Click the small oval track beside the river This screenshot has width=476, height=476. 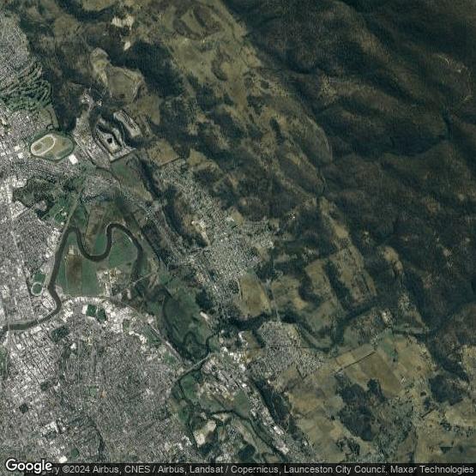pyautogui.click(x=37, y=288)
